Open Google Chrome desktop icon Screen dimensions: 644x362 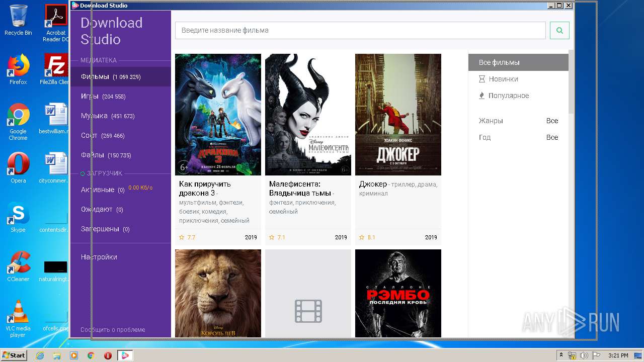[x=18, y=122]
